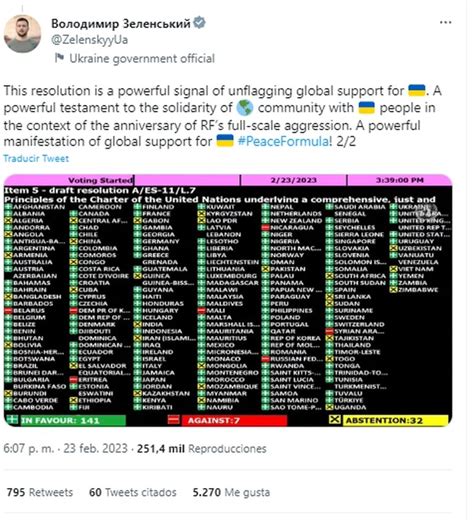View the 60 Tweets citados list

coord(133,492)
